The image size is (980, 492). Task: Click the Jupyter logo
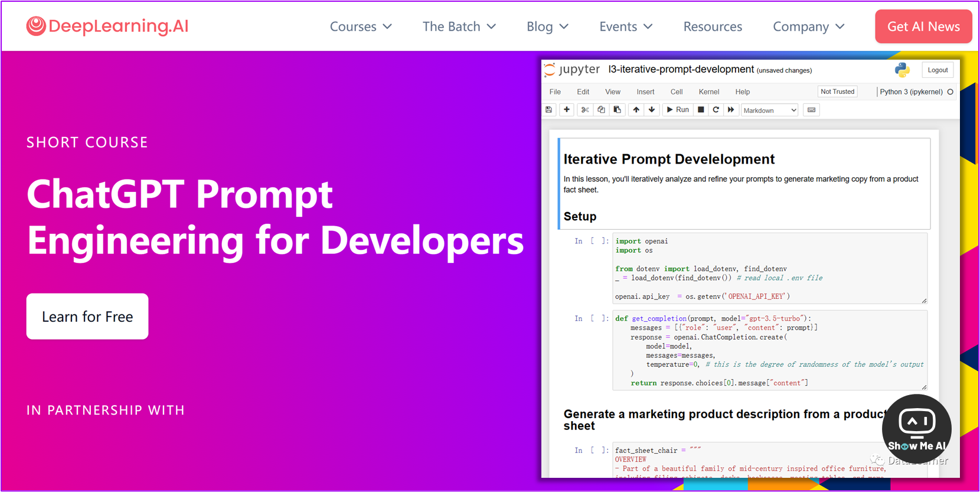[571, 70]
